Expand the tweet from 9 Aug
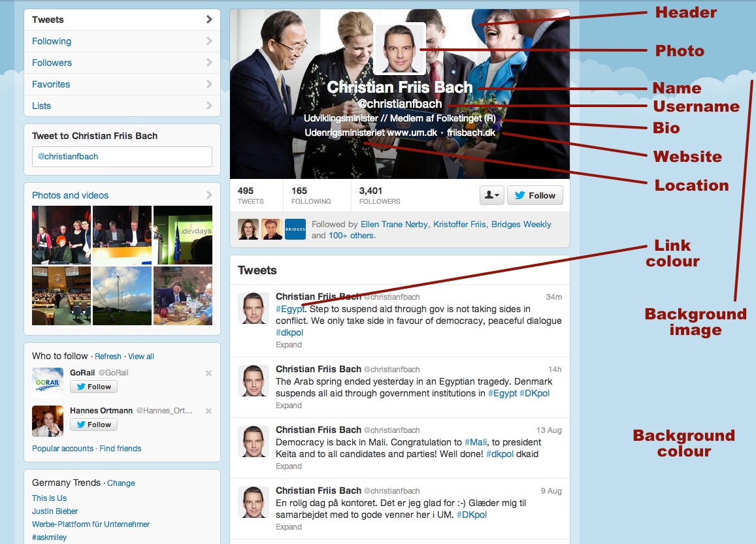 [289, 526]
